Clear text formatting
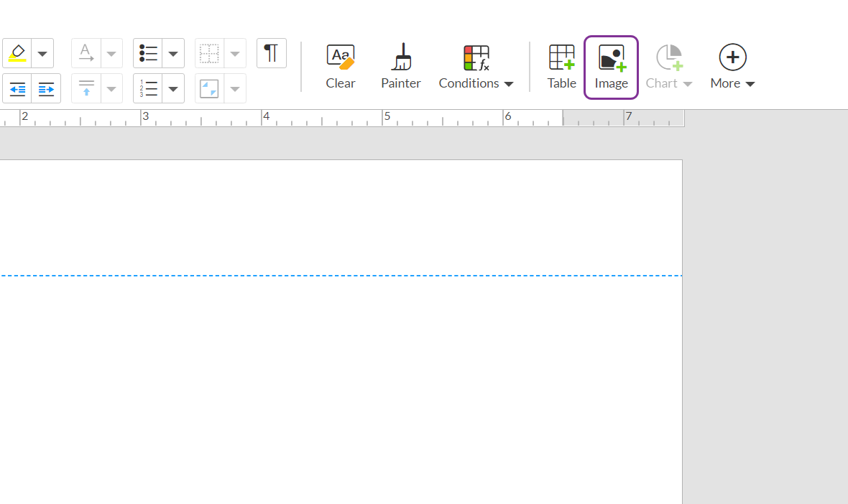 340,67
